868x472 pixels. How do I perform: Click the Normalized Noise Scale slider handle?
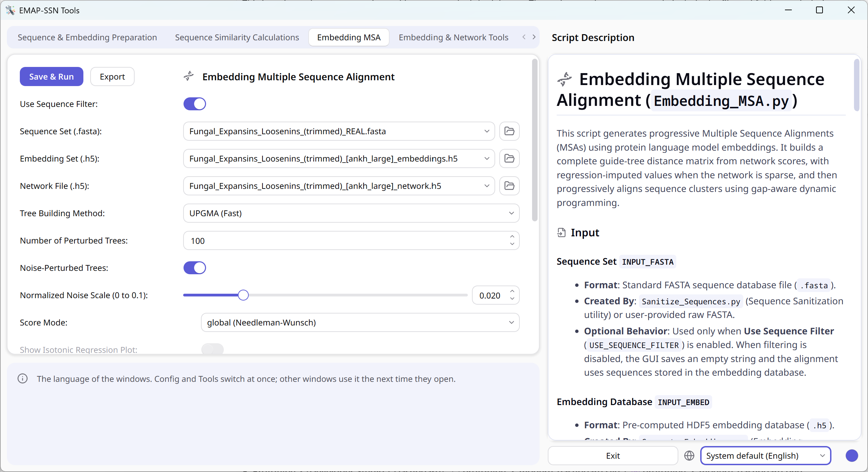(243, 295)
